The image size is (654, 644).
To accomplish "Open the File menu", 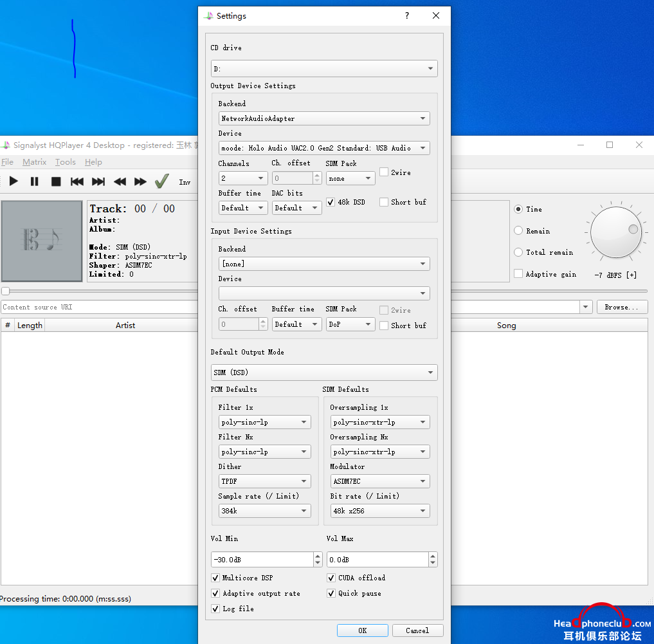I will (7, 162).
